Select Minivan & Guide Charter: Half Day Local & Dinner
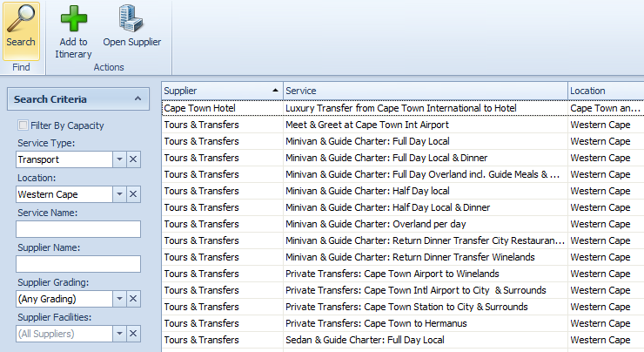The height and width of the screenshot is (352, 644). pos(425,207)
